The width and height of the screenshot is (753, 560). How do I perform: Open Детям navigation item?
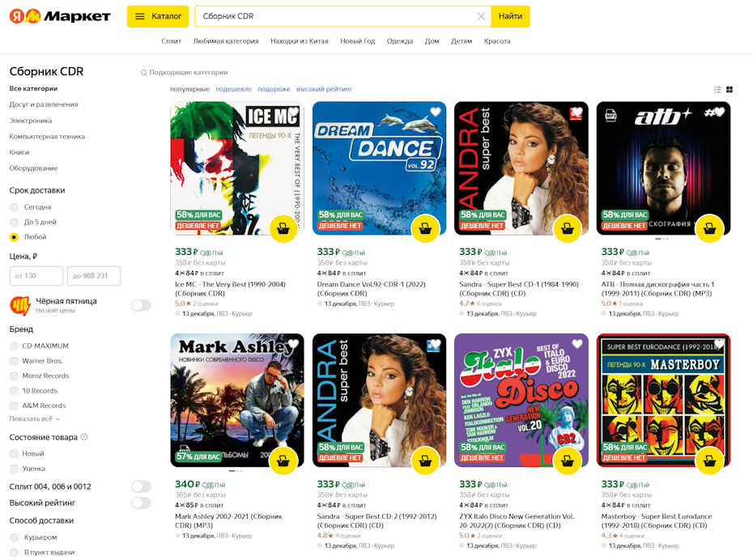click(462, 41)
